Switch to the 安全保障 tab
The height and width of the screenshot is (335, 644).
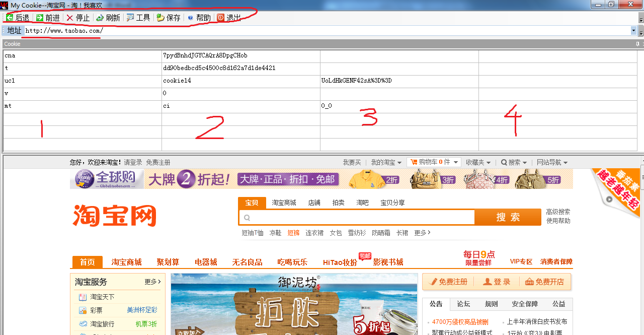(525, 304)
